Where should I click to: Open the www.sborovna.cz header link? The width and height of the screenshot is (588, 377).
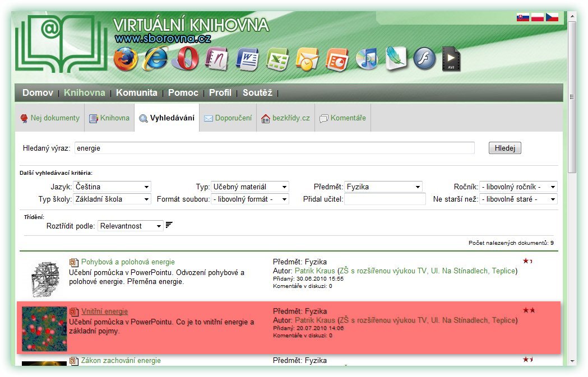click(x=163, y=38)
